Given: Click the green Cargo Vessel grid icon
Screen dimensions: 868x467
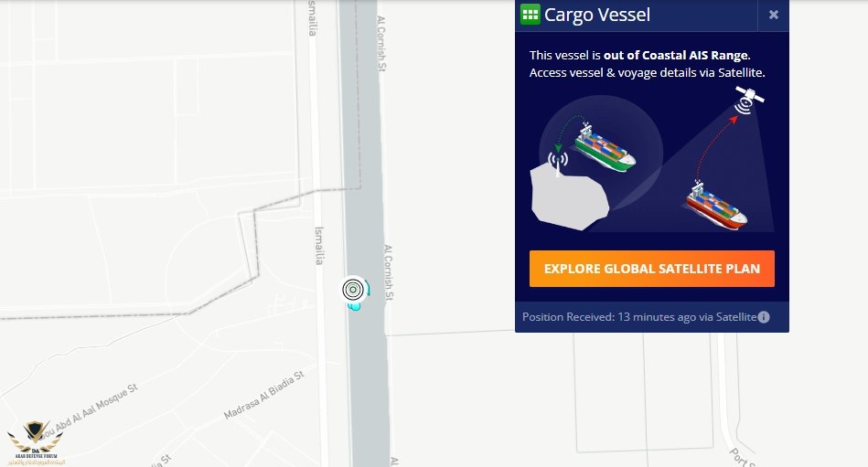Looking at the screenshot, I should (530, 15).
